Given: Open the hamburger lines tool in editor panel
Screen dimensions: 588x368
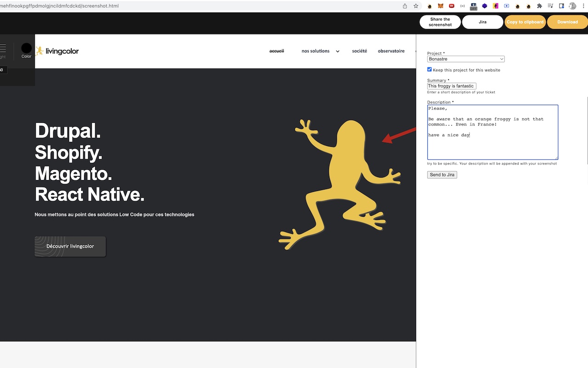Looking at the screenshot, I should pyautogui.click(x=3, y=48).
